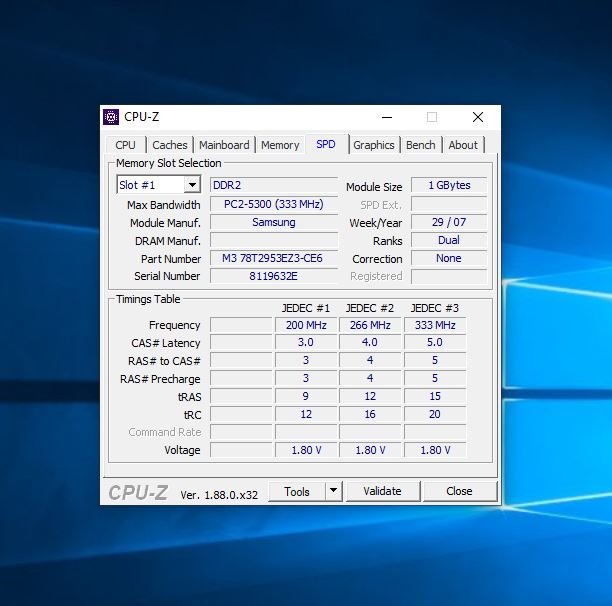Click the empty Registered field
The image size is (612, 606).
449,276
